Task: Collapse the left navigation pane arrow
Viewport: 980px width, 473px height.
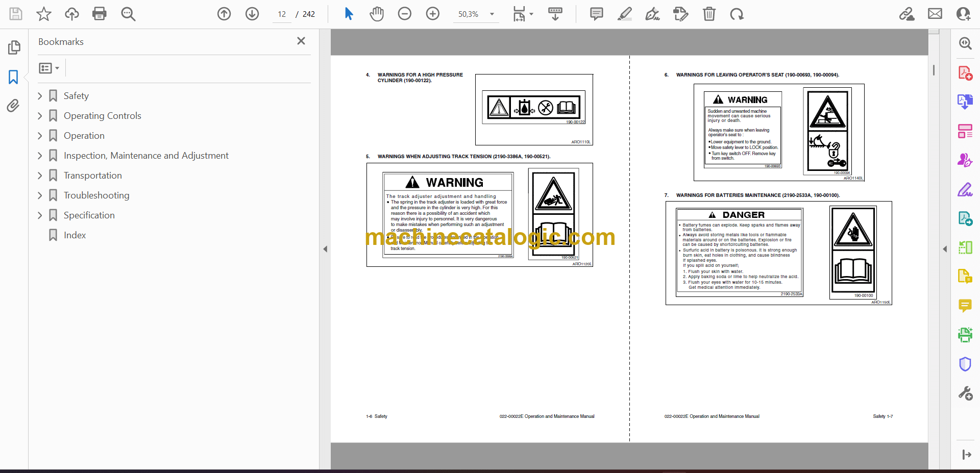Action: click(325, 249)
